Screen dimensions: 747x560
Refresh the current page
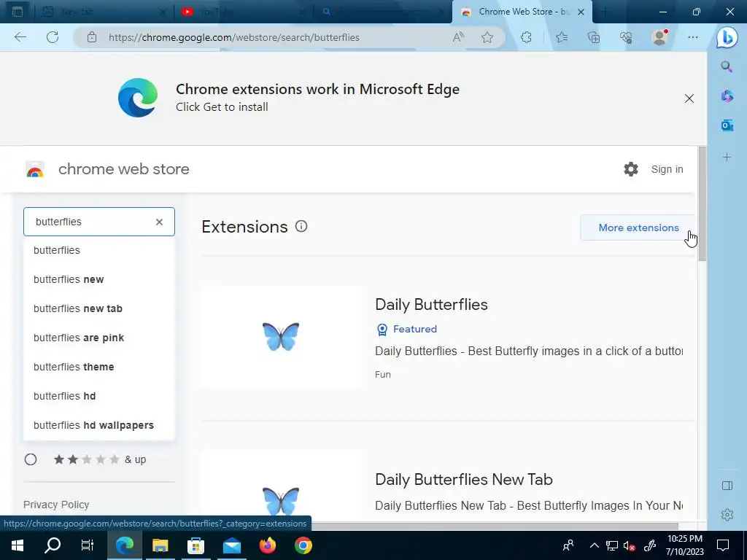pyautogui.click(x=53, y=37)
